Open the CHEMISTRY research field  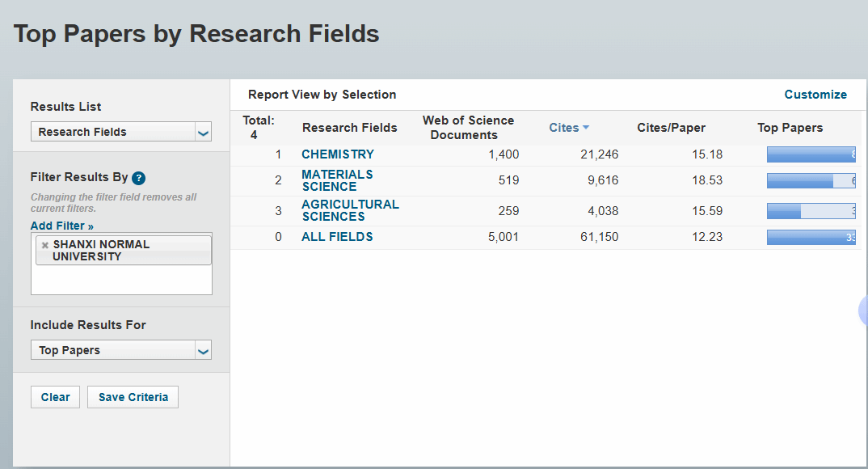point(338,154)
